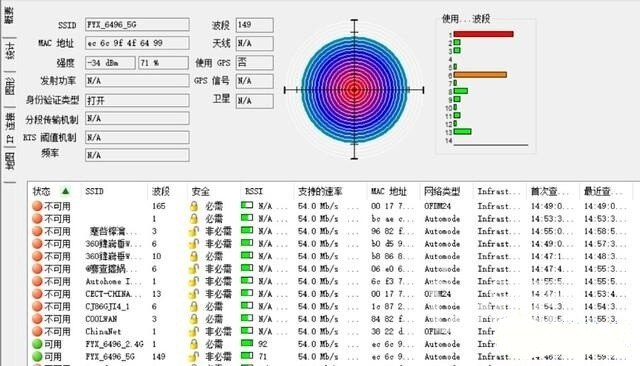
Task: Click channel value 165 in the 波段 column
Action: [158, 206]
